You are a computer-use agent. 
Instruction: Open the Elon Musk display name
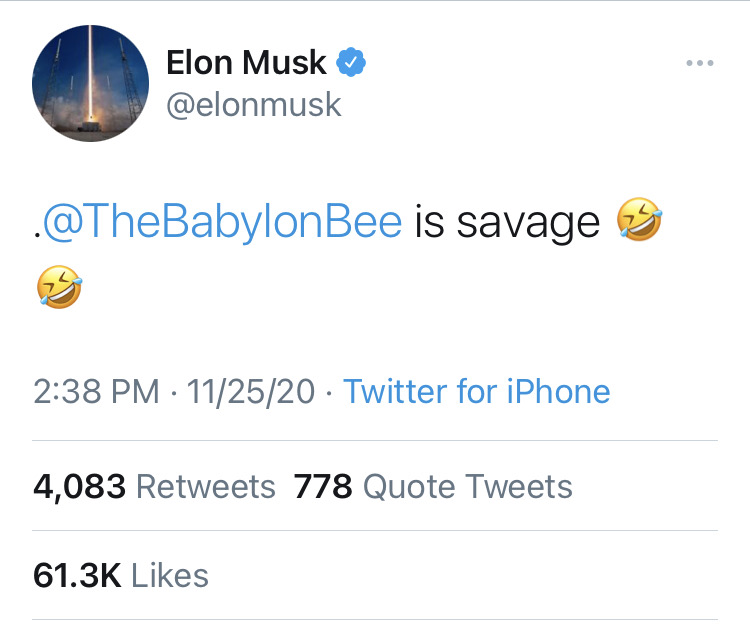pos(246,63)
